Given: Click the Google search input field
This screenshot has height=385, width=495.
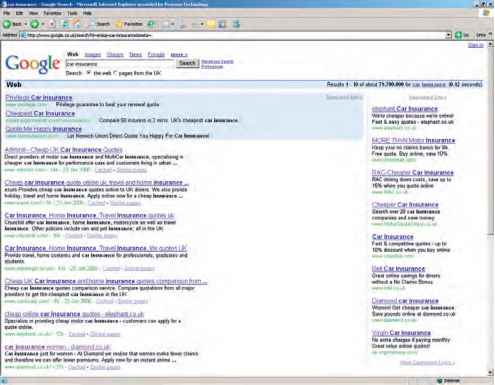Looking at the screenshot, I should 120,64.
